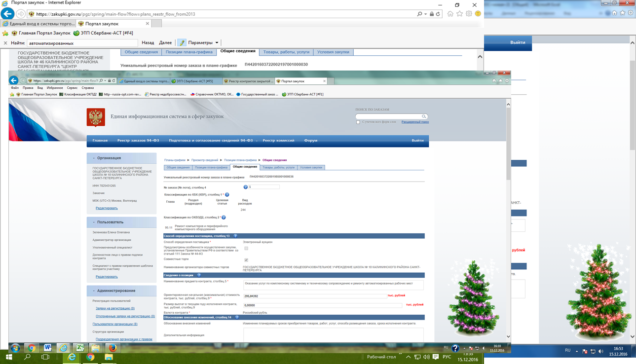Image resolution: width=636 pixels, height=364 pixels.
Task: Click Просмотр сведений breadcrumb link
Action: [x=205, y=160]
